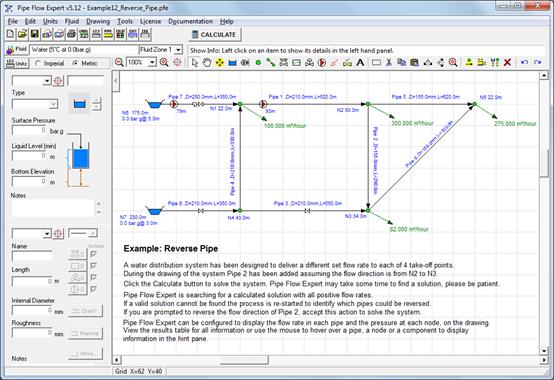Click the horizontal scrollbar thumb

[244, 360]
